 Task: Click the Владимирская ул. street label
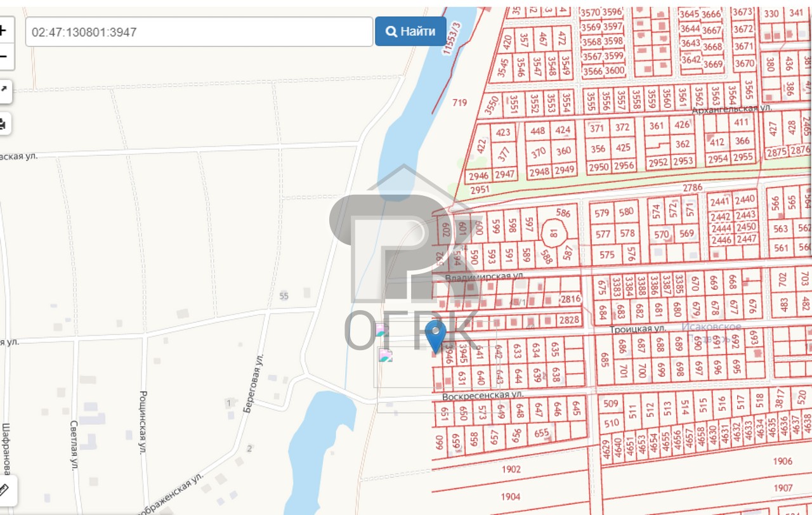click(484, 277)
